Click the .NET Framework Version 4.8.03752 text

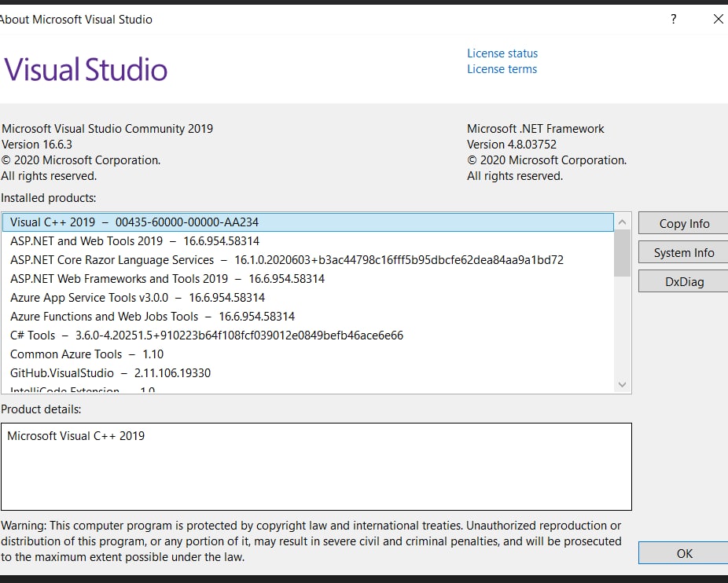click(512, 145)
